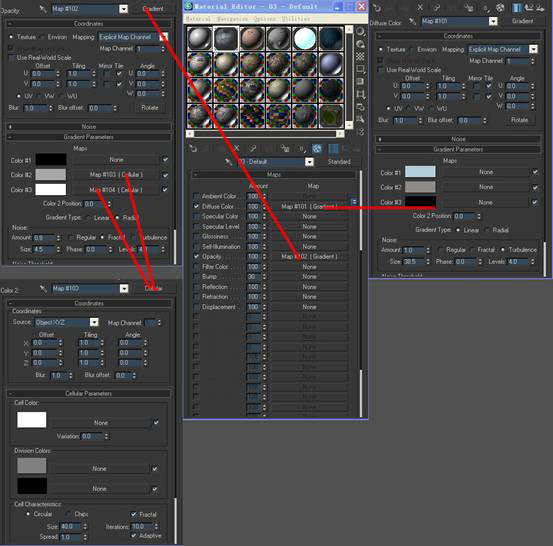Open the Utilities menu
The image size is (553, 546).
pyautogui.click(x=296, y=19)
